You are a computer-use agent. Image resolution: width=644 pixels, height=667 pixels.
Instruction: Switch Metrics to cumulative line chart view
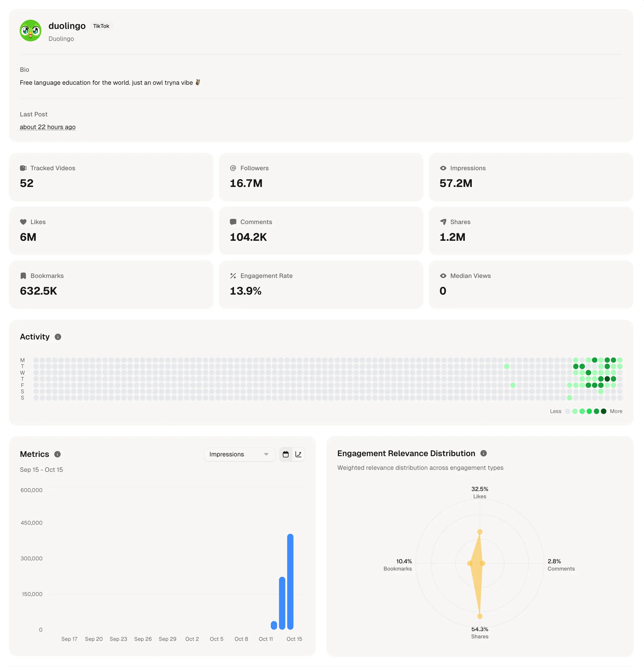[x=298, y=454]
